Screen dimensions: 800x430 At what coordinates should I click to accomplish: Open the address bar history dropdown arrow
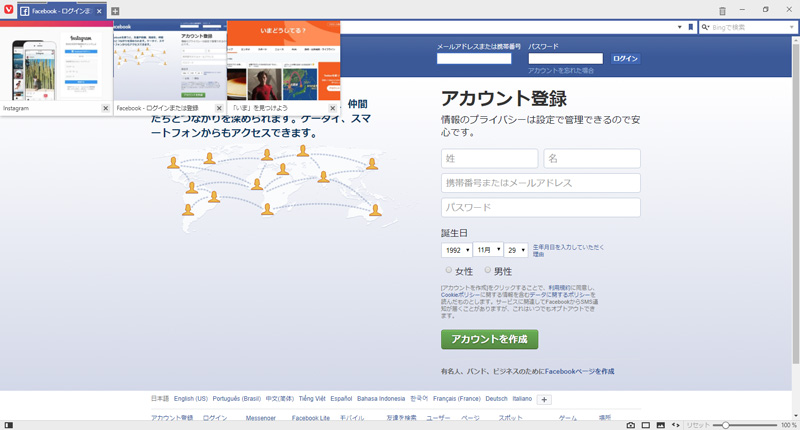click(x=680, y=27)
